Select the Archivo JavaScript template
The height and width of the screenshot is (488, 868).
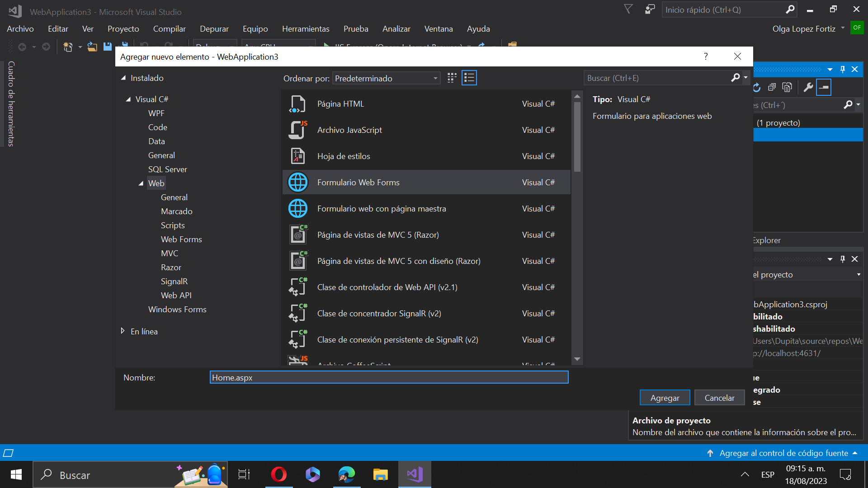349,130
